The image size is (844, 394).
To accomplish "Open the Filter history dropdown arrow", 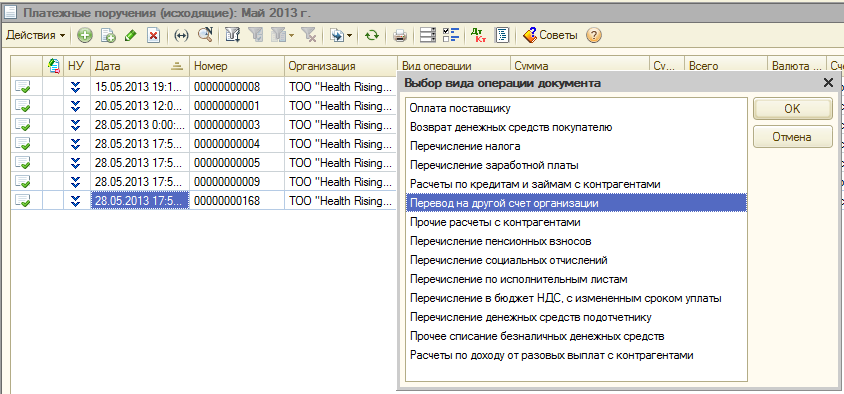I will pos(291,36).
